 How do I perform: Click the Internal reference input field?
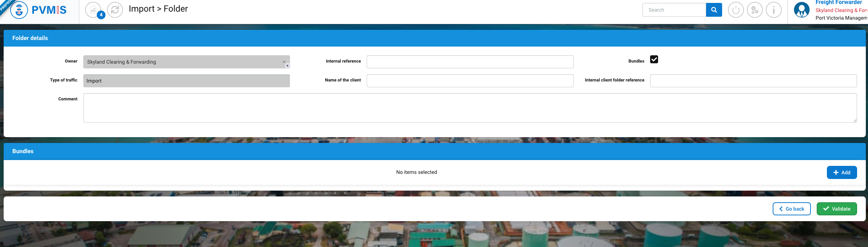pyautogui.click(x=470, y=62)
